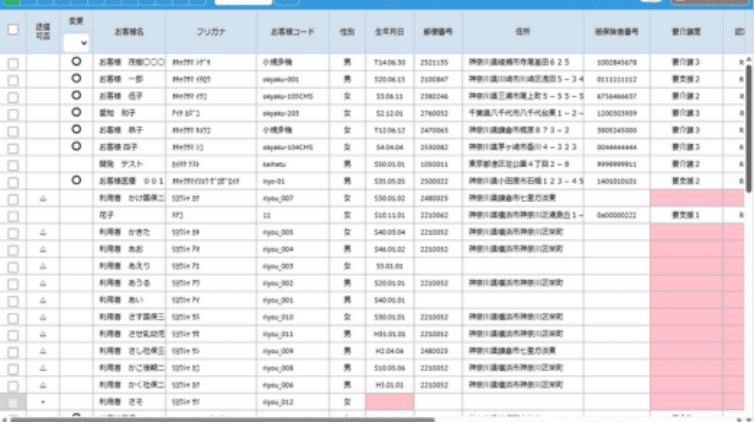Click birth date cell H31.01.01

point(390,334)
